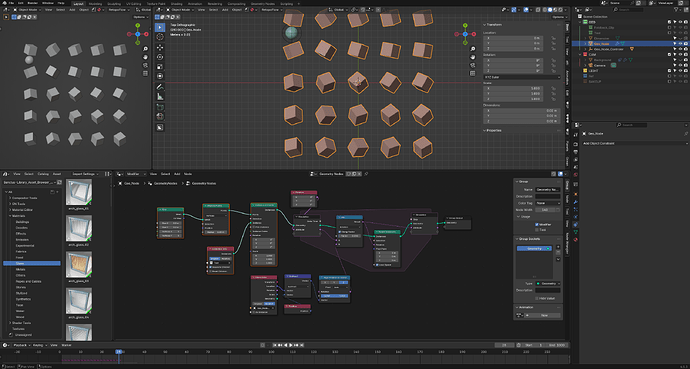Image resolution: width=690 pixels, height=369 pixels.
Task: Collapse the Materials catalog in asset browser
Action: point(10,216)
